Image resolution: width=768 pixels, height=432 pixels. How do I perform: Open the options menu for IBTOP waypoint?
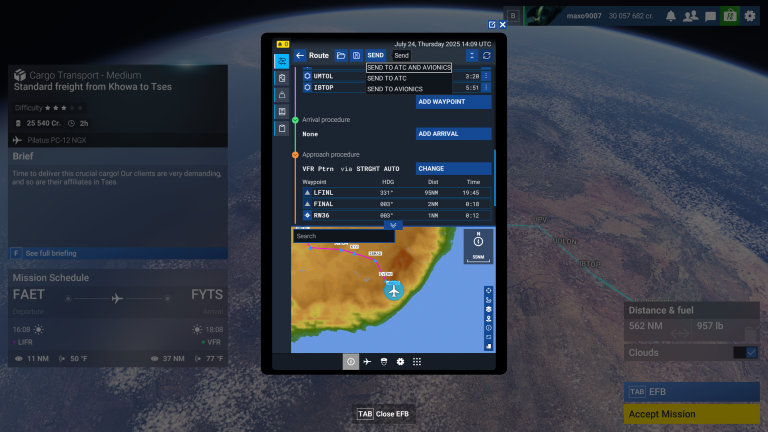click(x=486, y=88)
